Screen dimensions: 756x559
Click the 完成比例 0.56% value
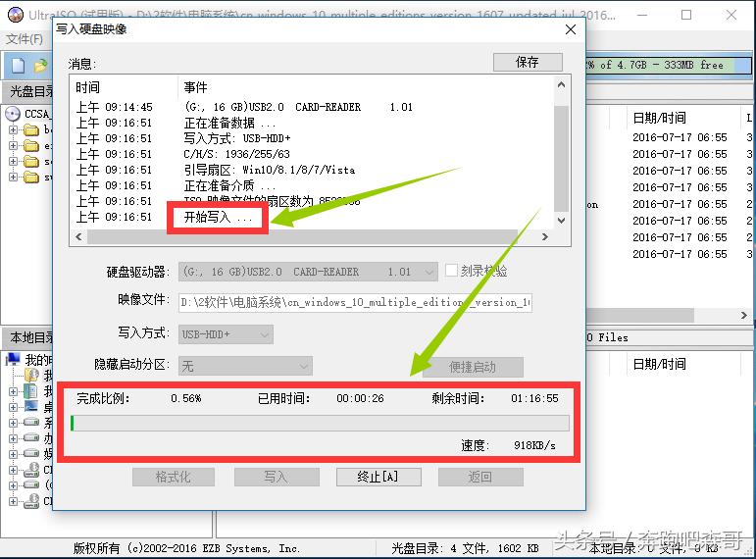(186, 398)
